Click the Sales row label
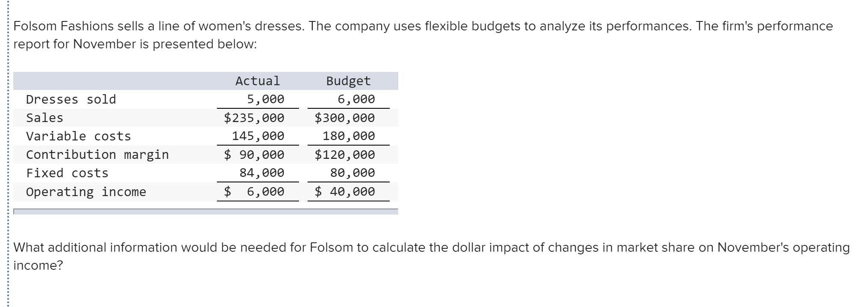Image resolution: width=868 pixels, height=307 pixels. (x=44, y=118)
